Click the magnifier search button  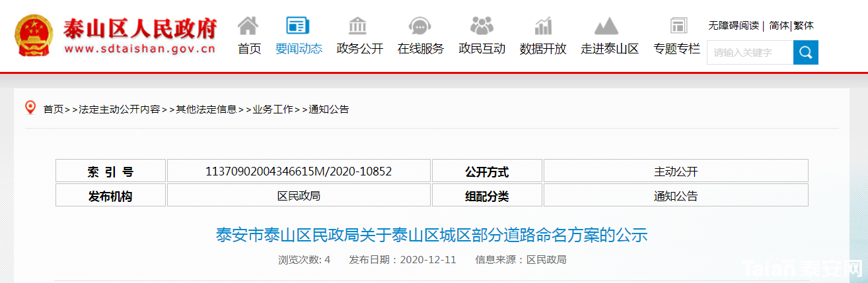(806, 52)
